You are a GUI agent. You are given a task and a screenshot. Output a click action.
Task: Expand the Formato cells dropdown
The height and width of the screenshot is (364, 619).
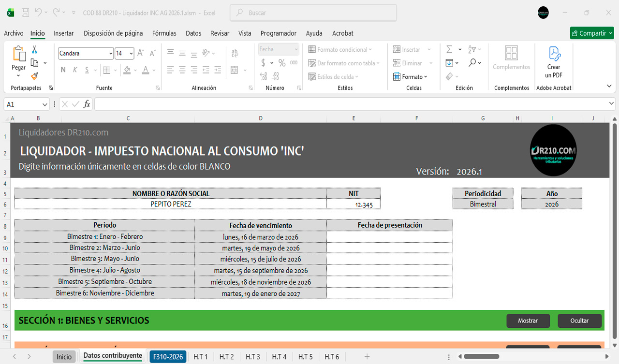[x=414, y=77]
